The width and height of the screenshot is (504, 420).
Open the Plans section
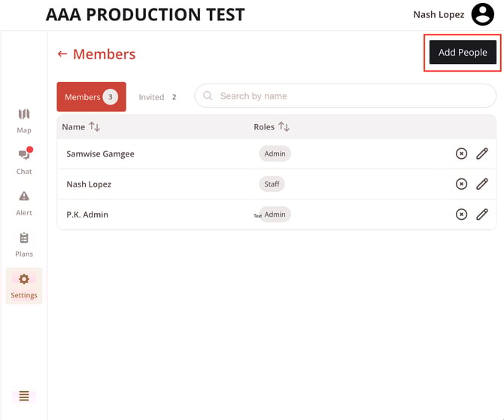tap(24, 243)
